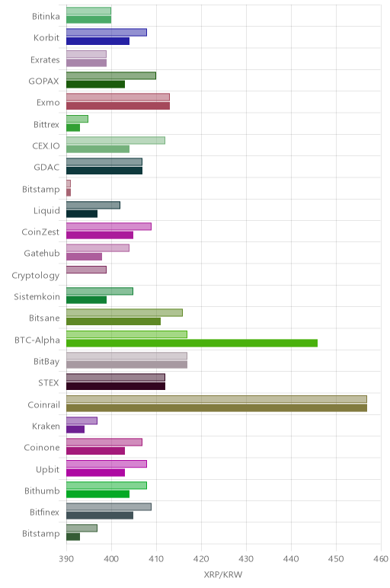Click the CEX.IO light green upper bar
Viewport: 390px width, 588px height.
pos(116,140)
